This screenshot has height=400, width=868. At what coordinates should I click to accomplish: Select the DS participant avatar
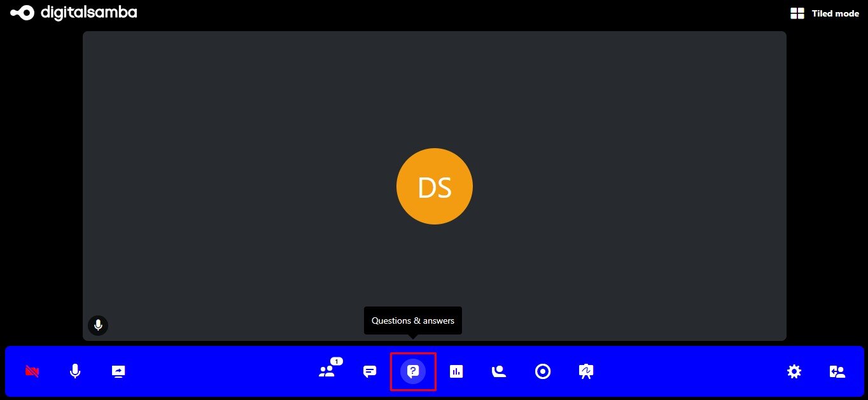click(x=435, y=186)
